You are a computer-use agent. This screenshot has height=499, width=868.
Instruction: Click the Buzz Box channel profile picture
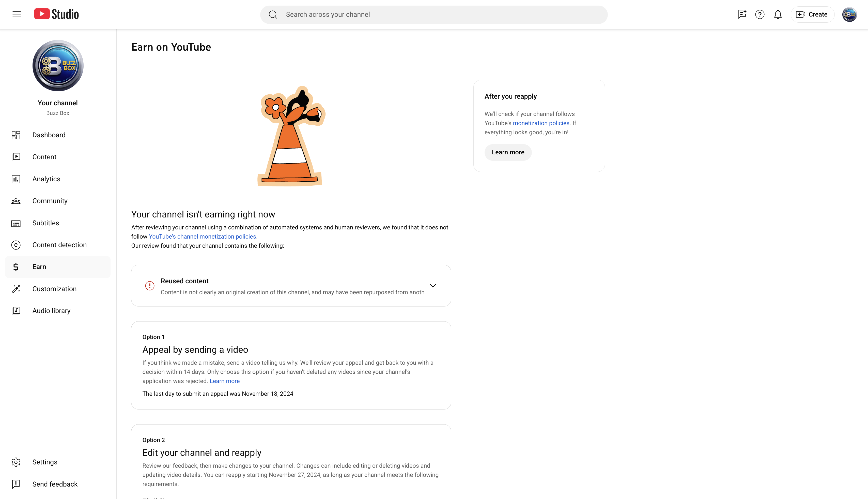[x=58, y=65]
